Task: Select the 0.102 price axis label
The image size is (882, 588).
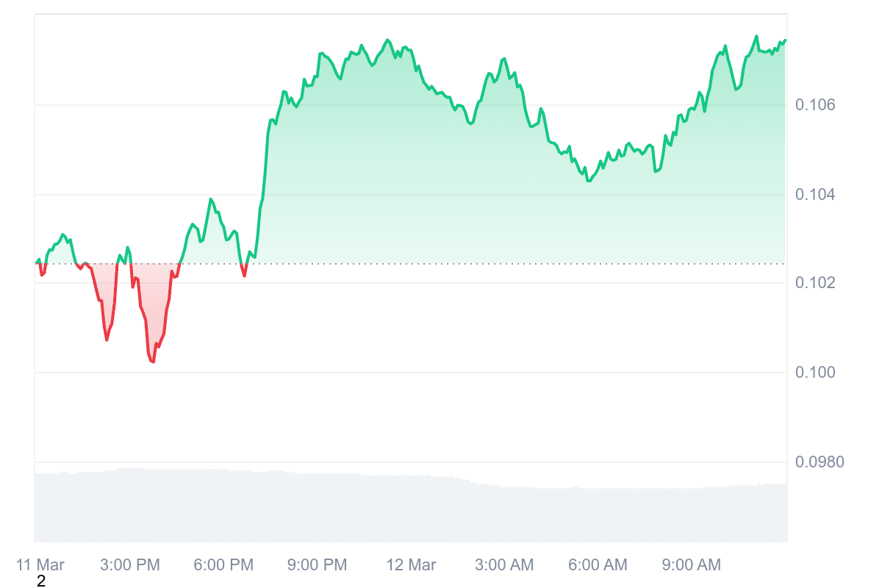Action: pos(816,284)
